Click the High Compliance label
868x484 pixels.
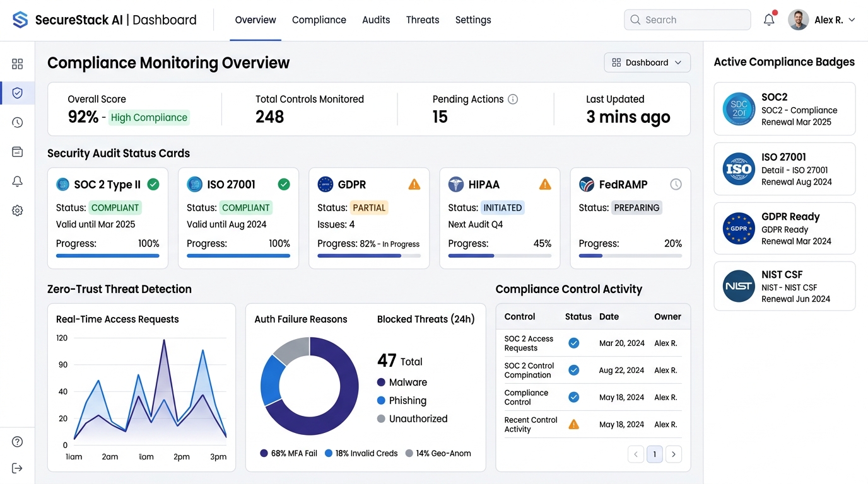(x=149, y=117)
